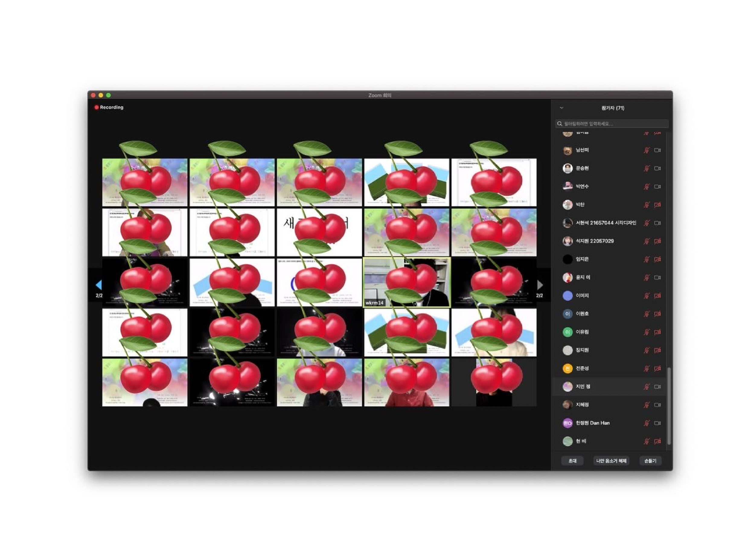Click participants list scrollbar thumb
The height and width of the screenshot is (560, 748).
pos(669,406)
